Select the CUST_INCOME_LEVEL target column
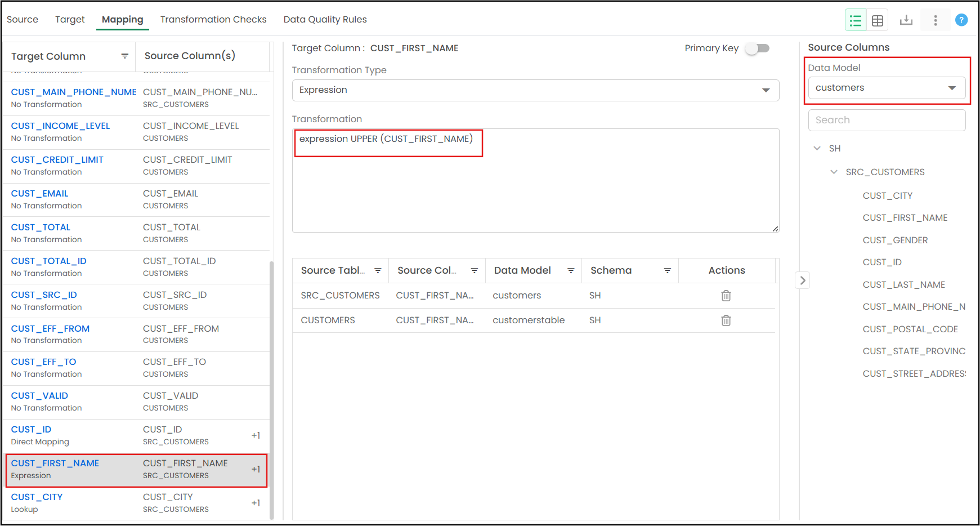This screenshot has height=526, width=980. 60,126
